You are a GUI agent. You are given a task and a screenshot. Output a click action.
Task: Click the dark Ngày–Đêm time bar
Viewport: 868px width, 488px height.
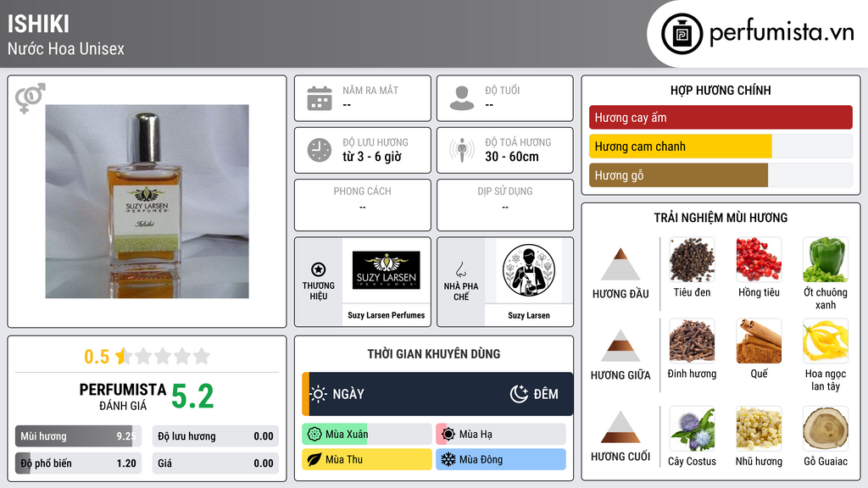437,394
